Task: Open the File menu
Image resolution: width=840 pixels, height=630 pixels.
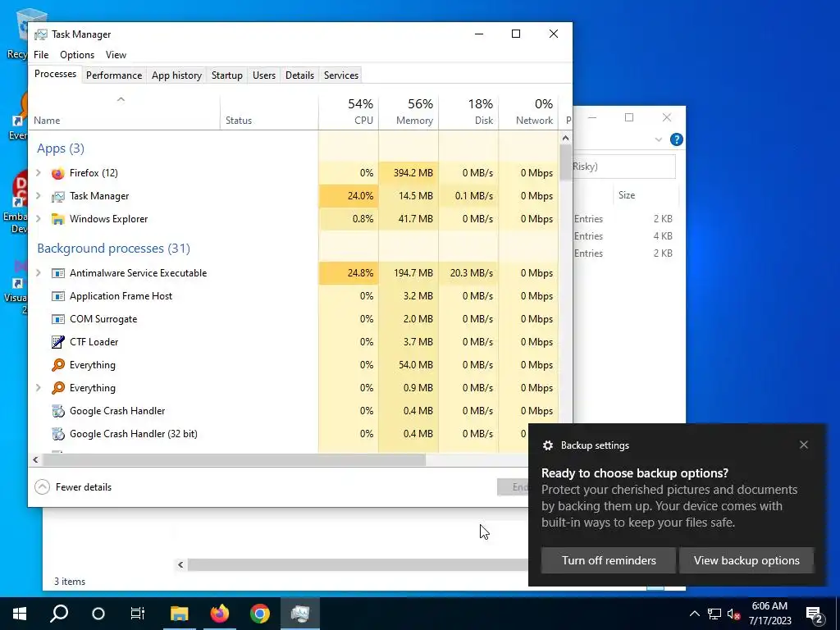Action: (x=41, y=55)
